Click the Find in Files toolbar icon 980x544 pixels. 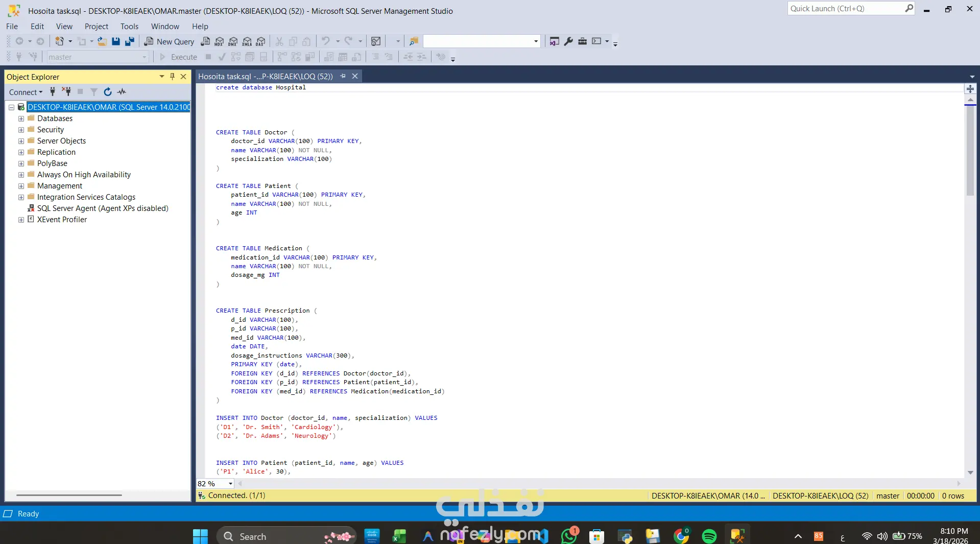click(x=414, y=41)
